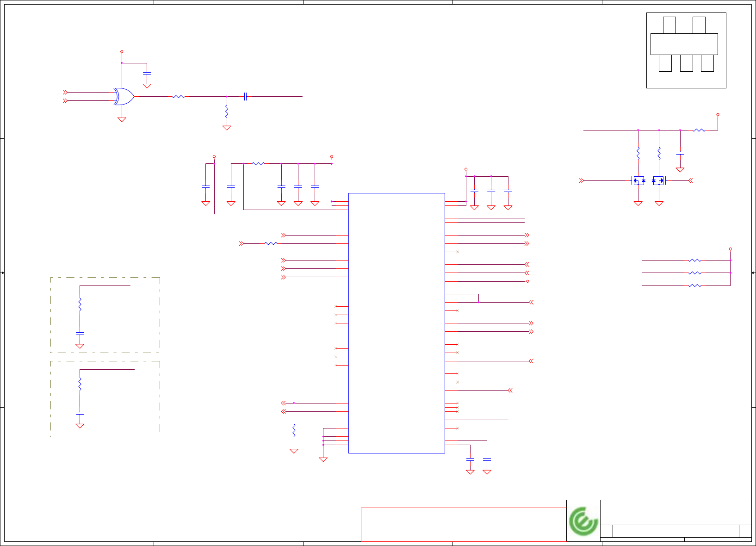The height and width of the screenshot is (546, 756).
Task: Select the resistor above the right MOSFET
Action: (x=659, y=153)
